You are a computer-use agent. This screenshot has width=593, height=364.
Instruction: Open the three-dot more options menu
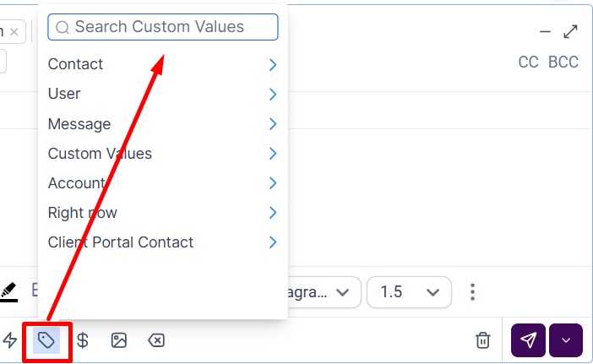[472, 292]
